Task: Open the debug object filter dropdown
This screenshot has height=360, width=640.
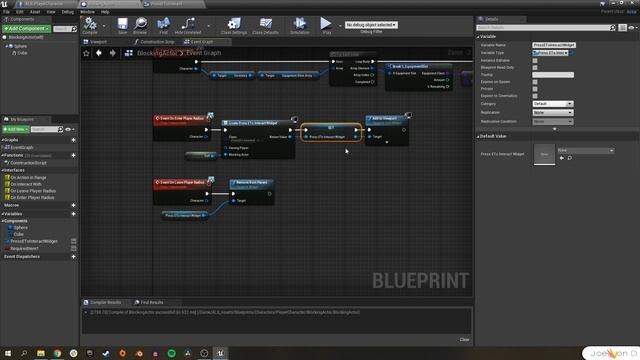Action: pos(371,25)
